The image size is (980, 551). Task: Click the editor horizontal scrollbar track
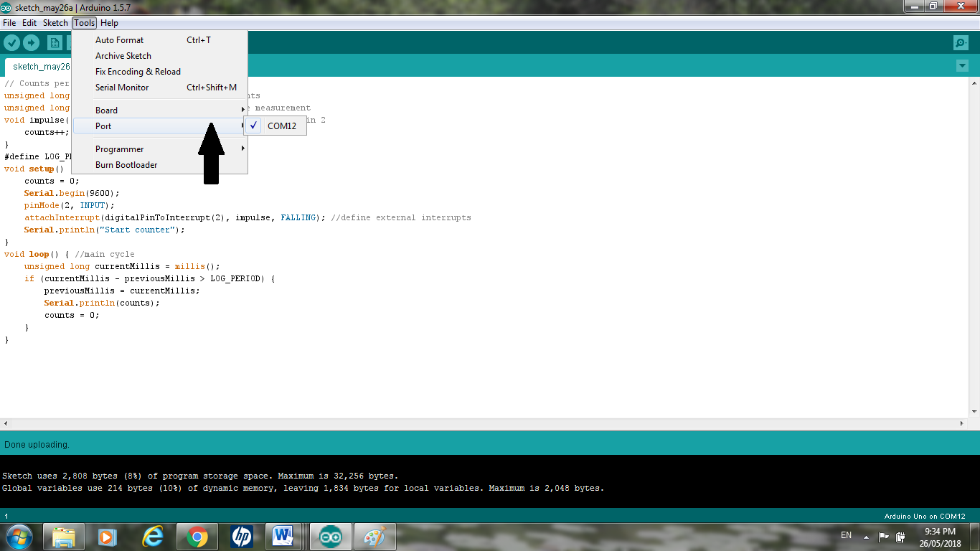tap(485, 424)
